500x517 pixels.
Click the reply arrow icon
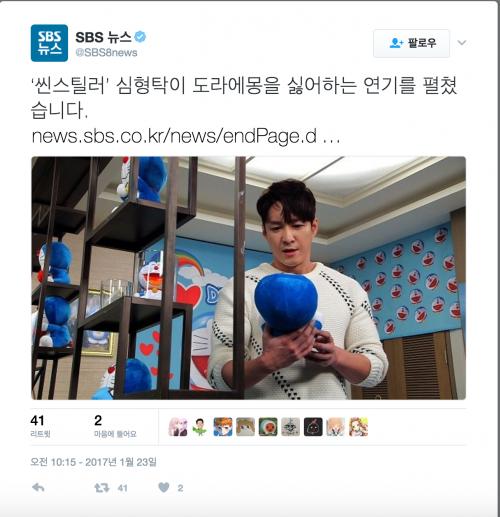38,488
